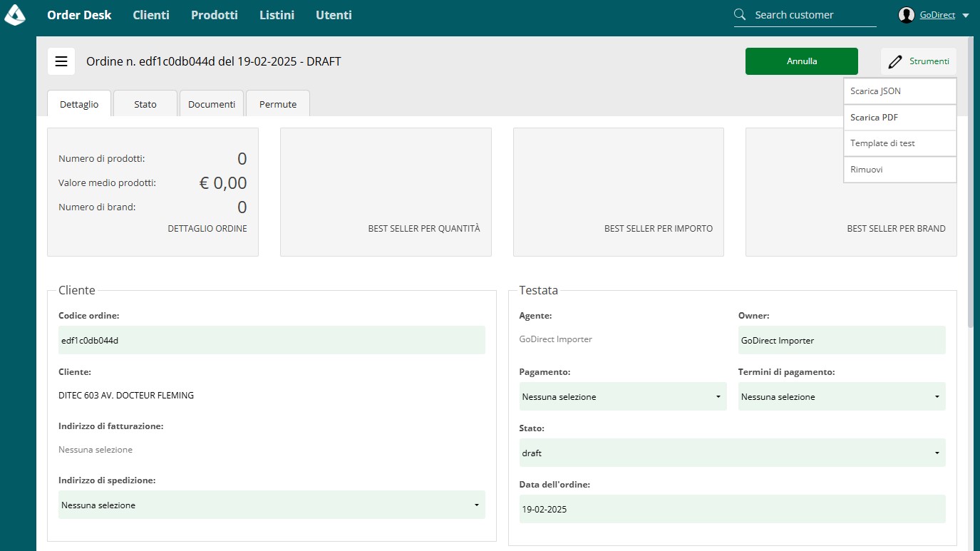Open the Indirizzo di spedizione dropdown

click(x=272, y=505)
